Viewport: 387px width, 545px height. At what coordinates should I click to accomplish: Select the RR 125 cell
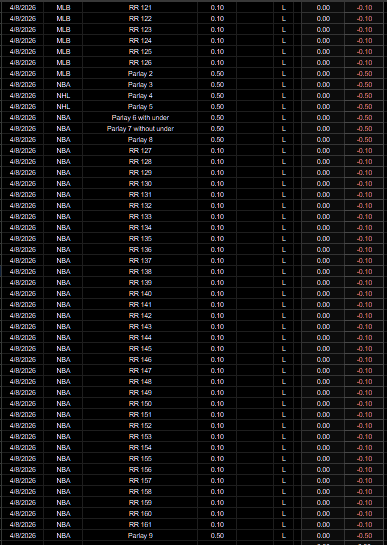click(140, 52)
